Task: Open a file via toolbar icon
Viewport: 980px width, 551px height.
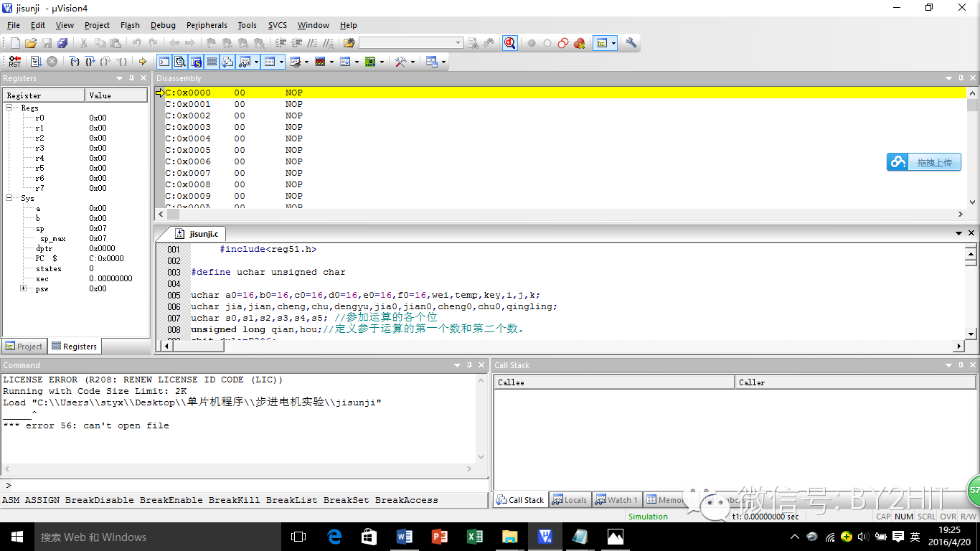Action: [x=31, y=43]
